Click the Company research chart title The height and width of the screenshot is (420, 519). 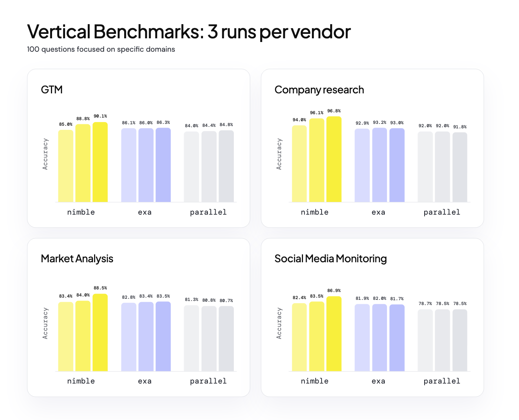pyautogui.click(x=319, y=90)
